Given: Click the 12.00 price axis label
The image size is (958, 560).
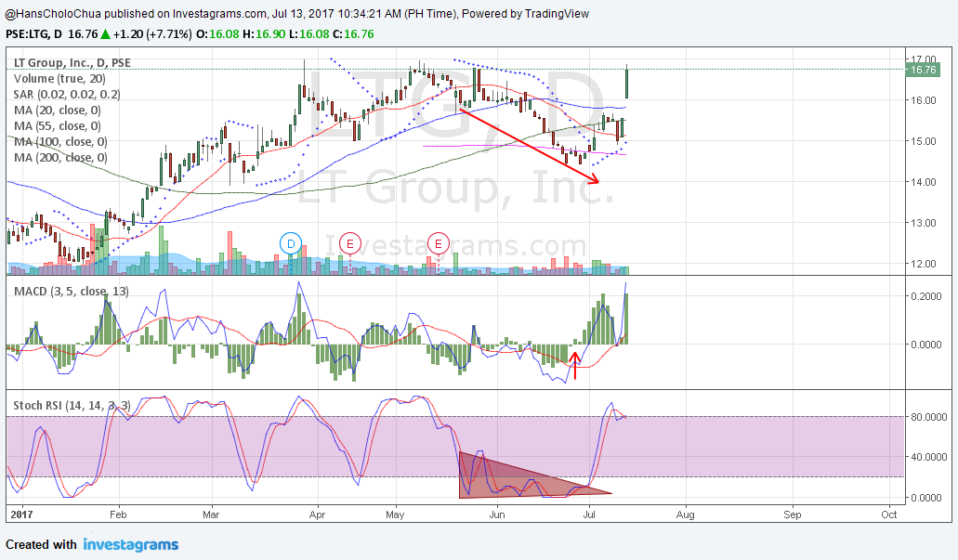Looking at the screenshot, I should pyautogui.click(x=924, y=264).
